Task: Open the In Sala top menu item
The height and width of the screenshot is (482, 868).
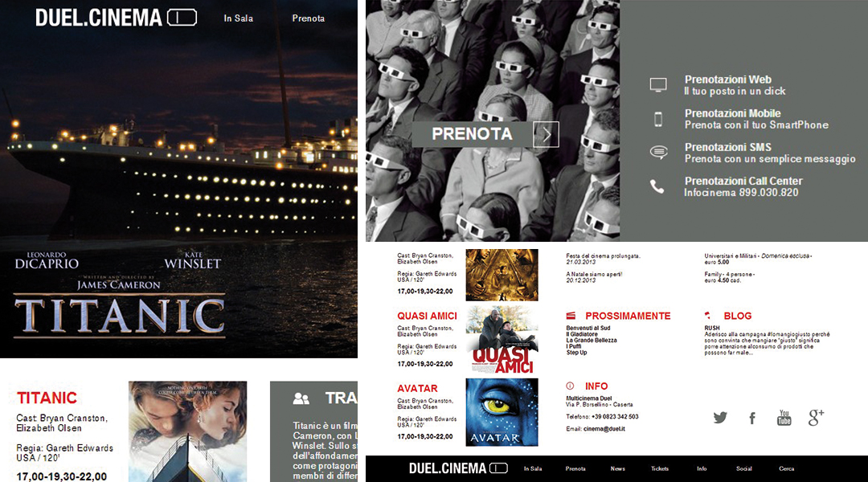Action: [238, 18]
